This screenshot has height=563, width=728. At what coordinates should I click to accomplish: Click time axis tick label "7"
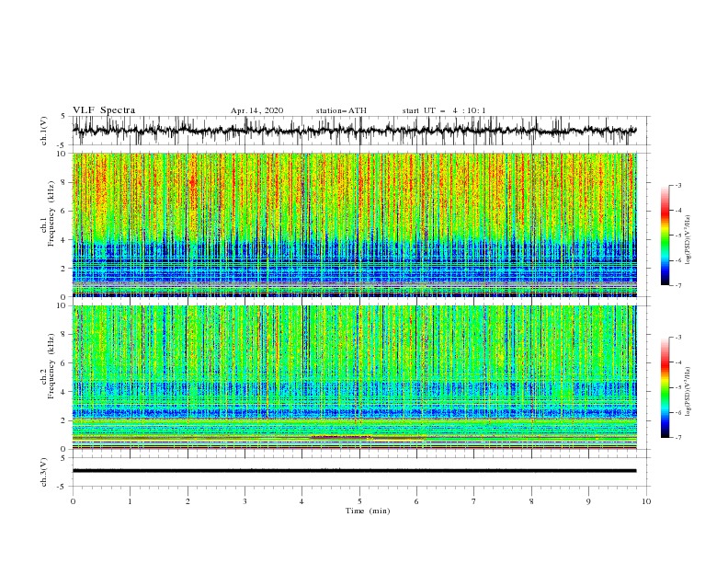(474, 501)
